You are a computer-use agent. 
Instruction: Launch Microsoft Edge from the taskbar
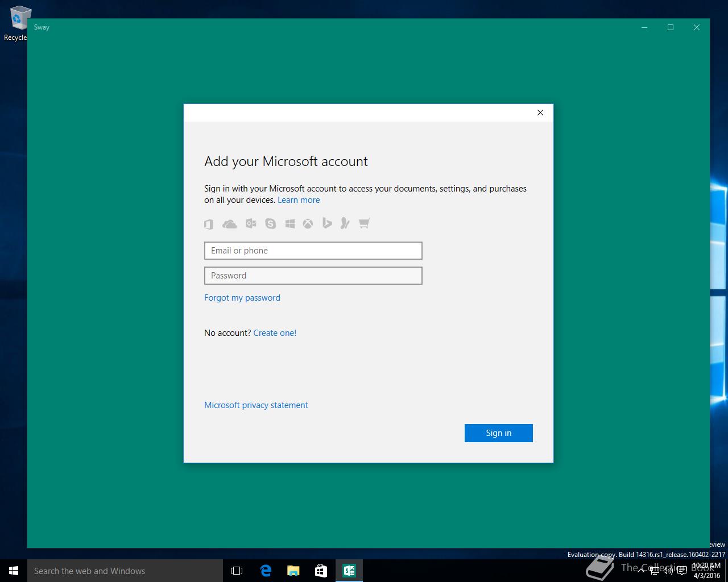click(266, 571)
